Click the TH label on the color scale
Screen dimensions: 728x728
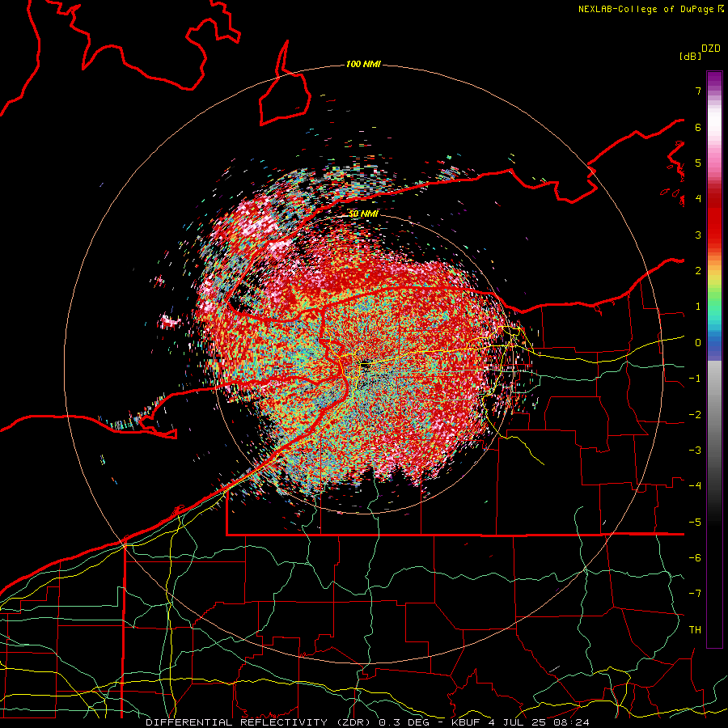[695, 629]
